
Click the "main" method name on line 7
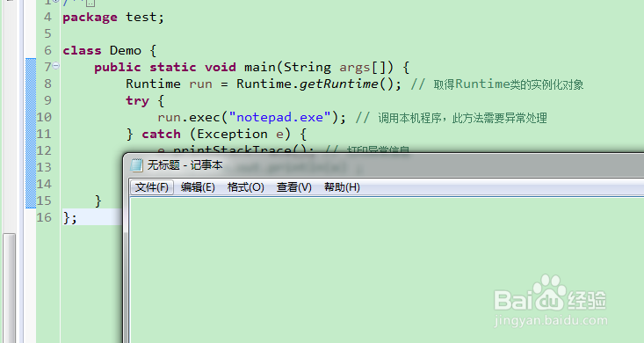[x=260, y=67]
